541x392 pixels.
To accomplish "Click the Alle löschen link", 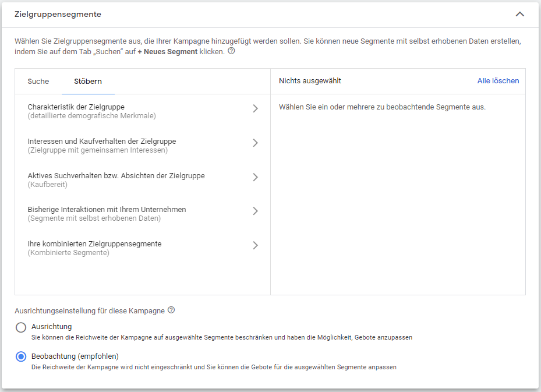I will click(x=498, y=80).
